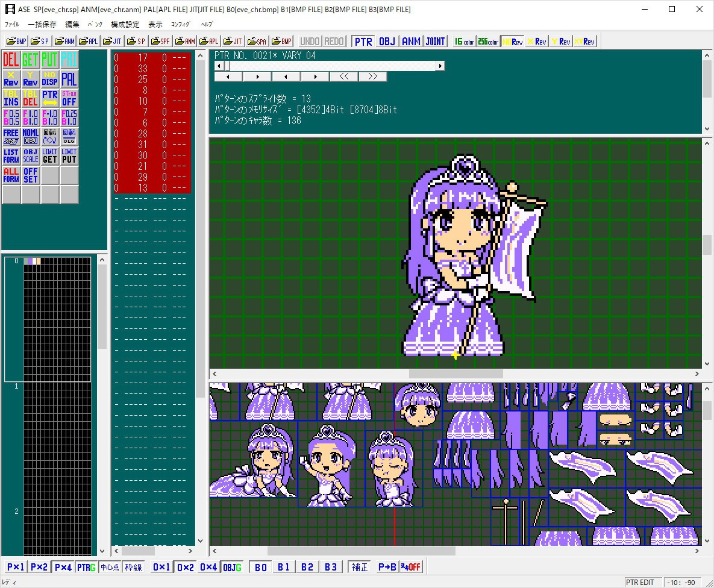714x588 pixels.
Task: Click the ALL FORM tool button
Action: [x=11, y=175]
